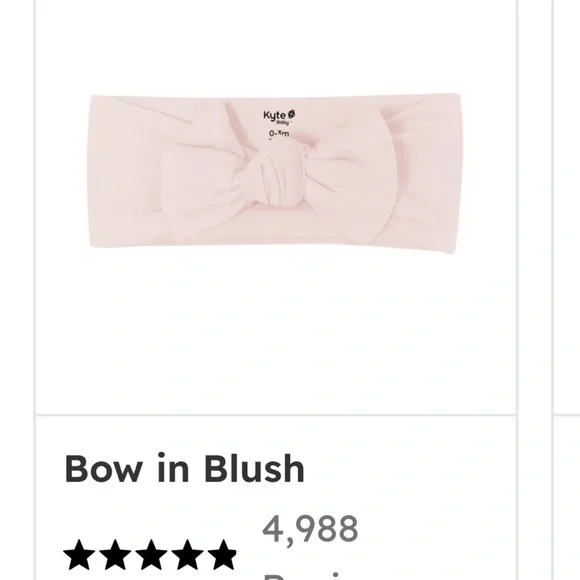
Task: View the 4,988 review count
Action: pos(310,529)
